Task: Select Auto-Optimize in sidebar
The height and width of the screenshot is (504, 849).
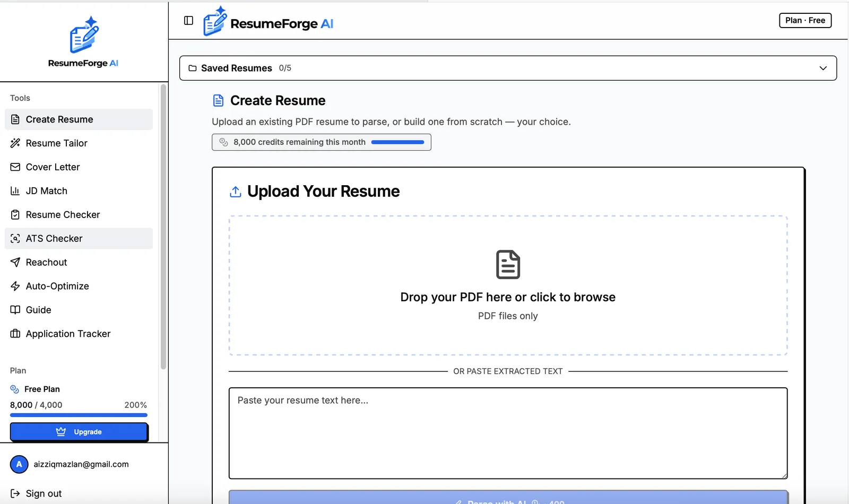Action: tap(79, 286)
